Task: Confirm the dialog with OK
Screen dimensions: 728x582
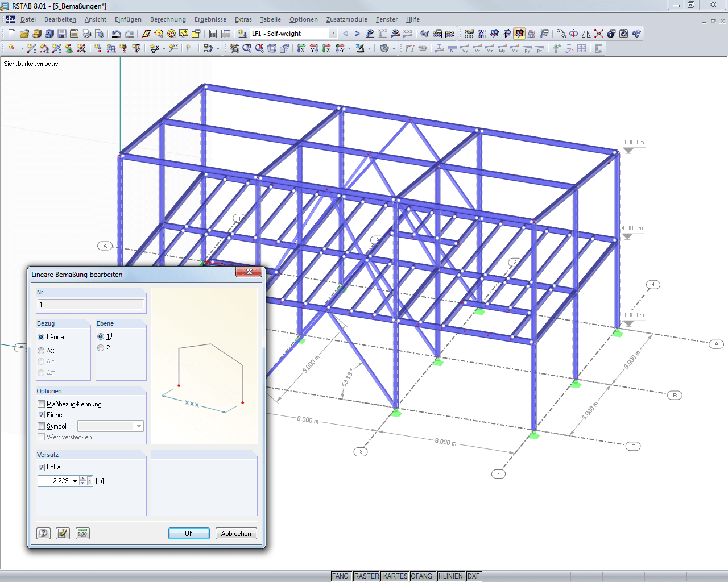Action: click(x=188, y=533)
